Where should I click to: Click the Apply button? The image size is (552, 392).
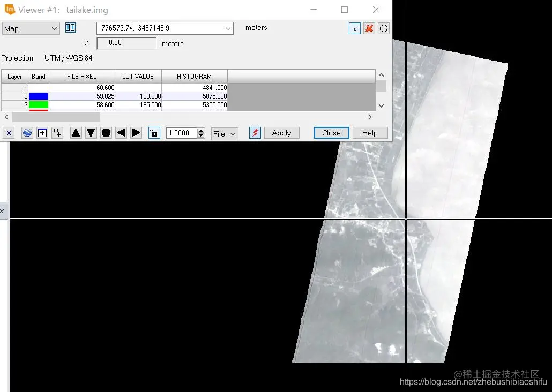click(282, 133)
